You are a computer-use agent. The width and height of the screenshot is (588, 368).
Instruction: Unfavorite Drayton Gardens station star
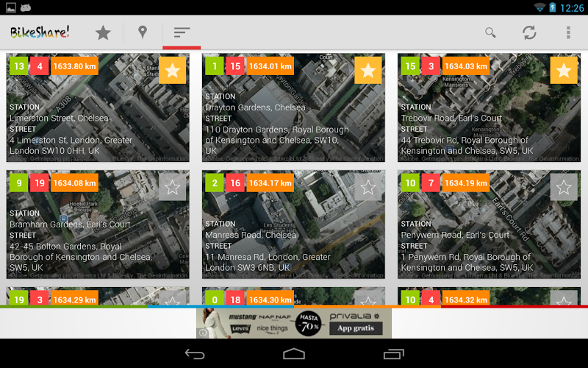[x=368, y=70]
